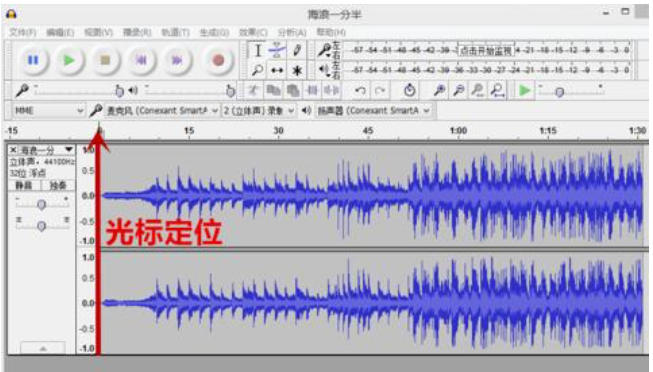Open the 生成(G) menu
653x372 pixels.
(214, 32)
